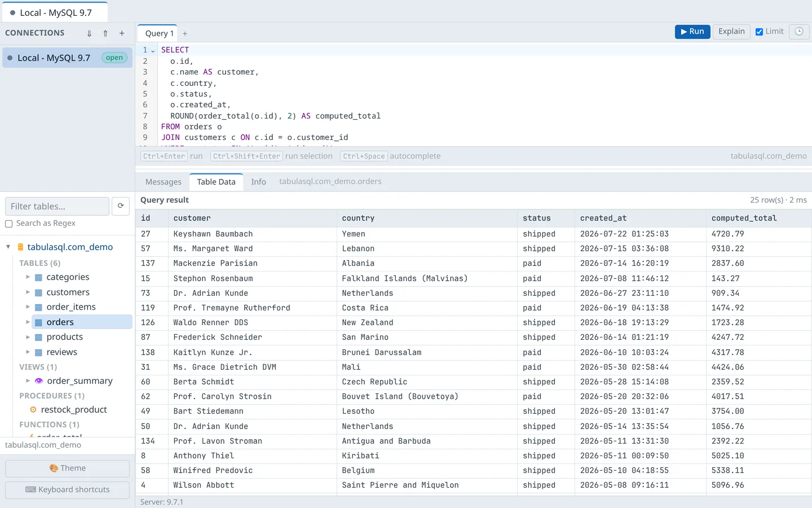
Task: Click the order_items table icon
Action: [39, 307]
